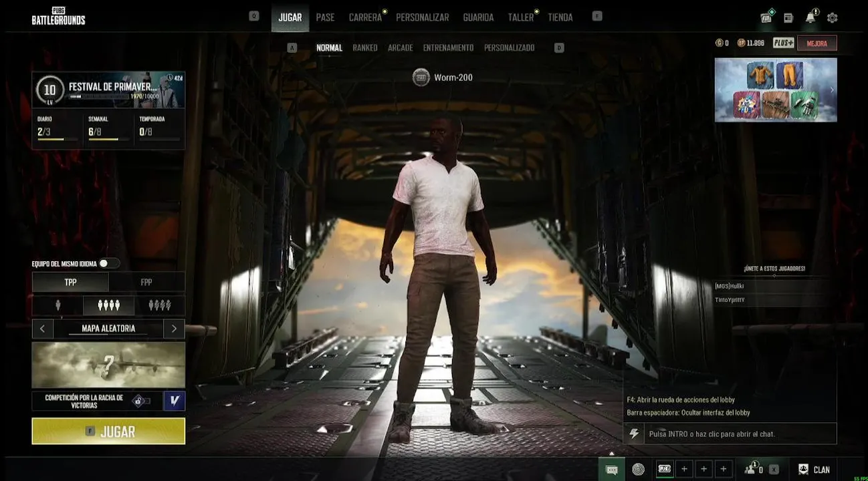Open the CLAN panel
The height and width of the screenshot is (481, 868).
pyautogui.click(x=814, y=470)
